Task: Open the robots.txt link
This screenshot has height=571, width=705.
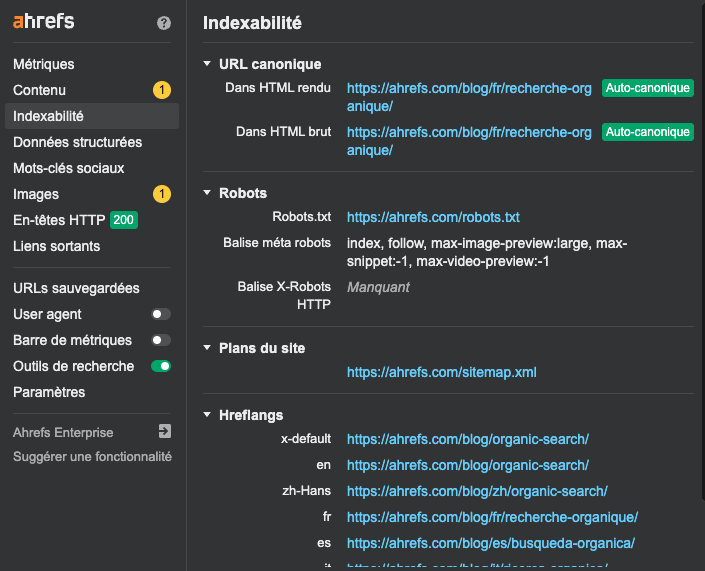Action: pyautogui.click(x=433, y=217)
